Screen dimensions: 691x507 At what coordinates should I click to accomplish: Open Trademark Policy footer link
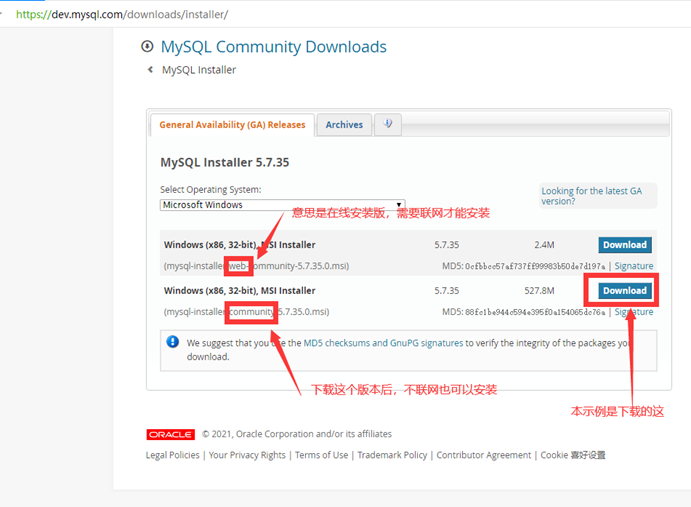392,455
